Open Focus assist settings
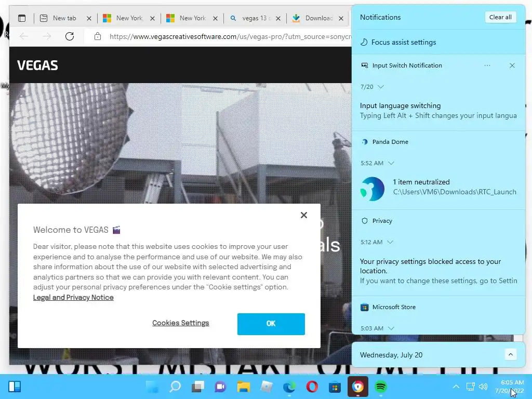This screenshot has height=399, width=532. (x=398, y=42)
